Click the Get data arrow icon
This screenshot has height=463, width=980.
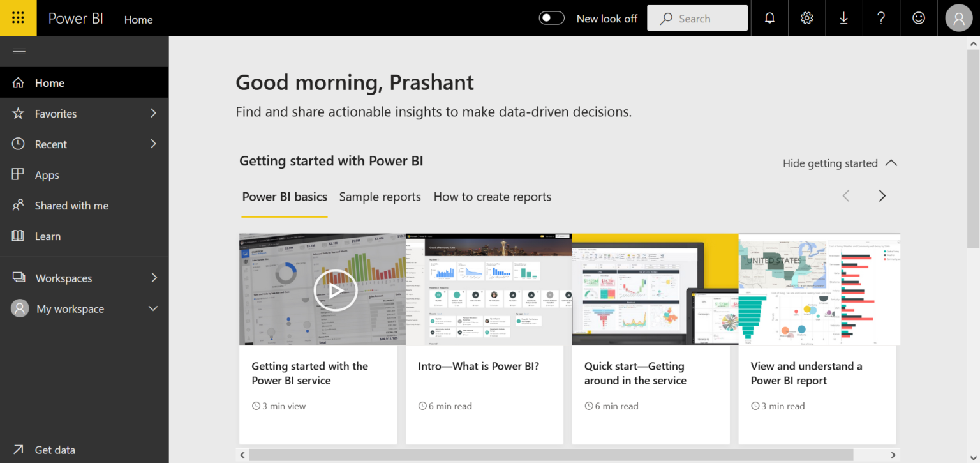click(x=18, y=450)
